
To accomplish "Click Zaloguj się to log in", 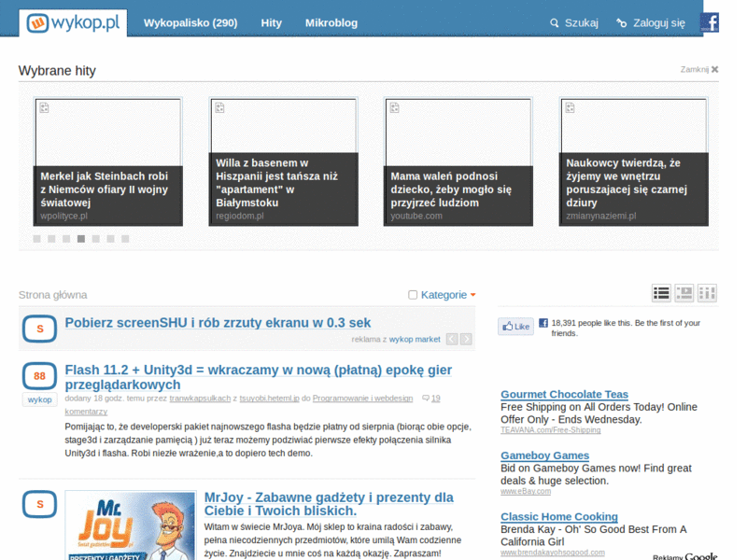I will 659,22.
